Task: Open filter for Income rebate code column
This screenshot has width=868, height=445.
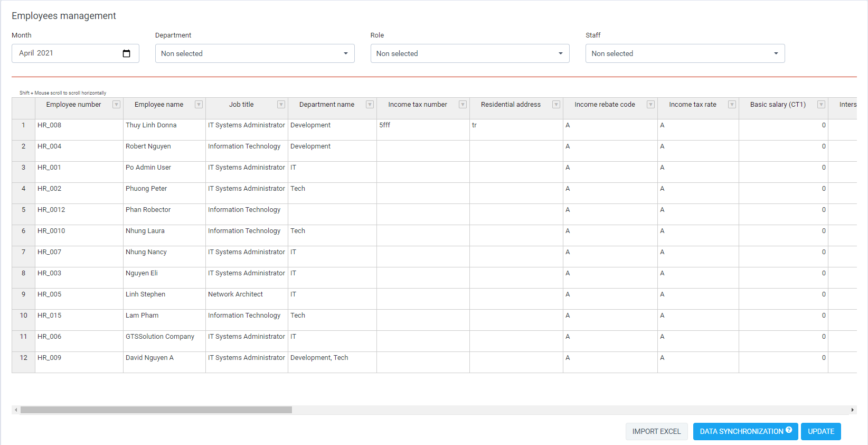Action: point(650,105)
